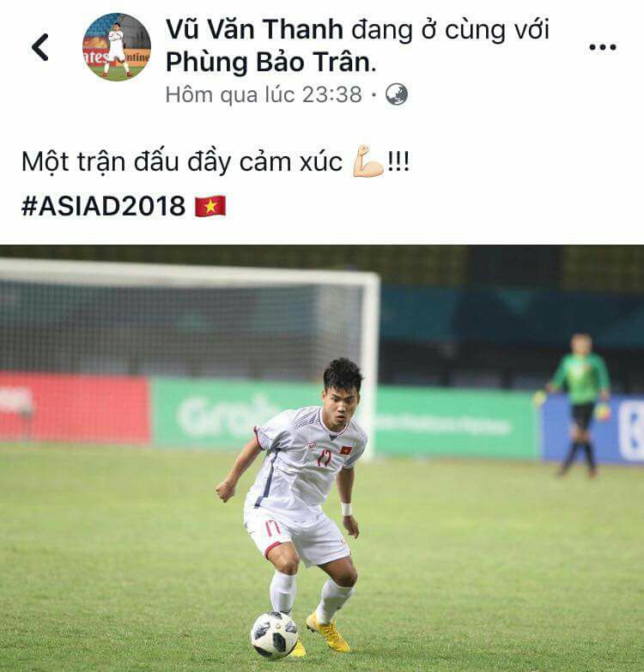Viewport: 644px width, 672px height.
Task: Open tagged profile Phùng Bảo Trân
Action: 269,62
